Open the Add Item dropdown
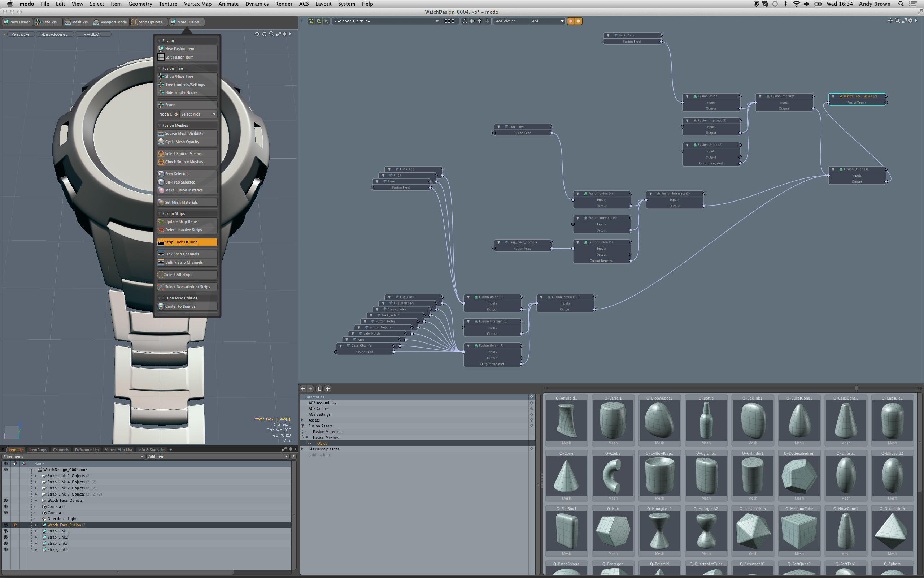This screenshot has width=924, height=578. (218, 457)
